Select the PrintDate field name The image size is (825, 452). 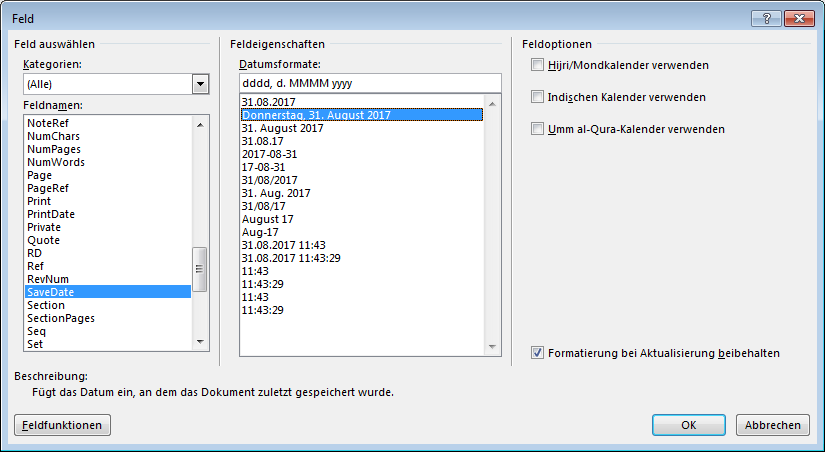(51, 214)
